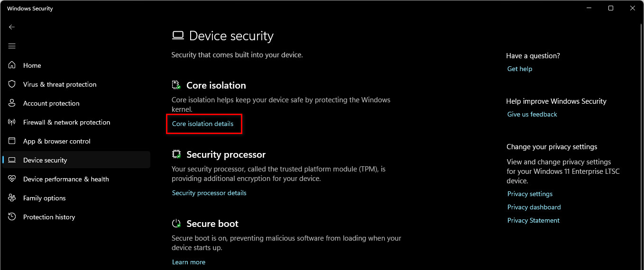The image size is (644, 270).
Task: Click the Virus & threat protection shield icon
Action: pyautogui.click(x=12, y=84)
